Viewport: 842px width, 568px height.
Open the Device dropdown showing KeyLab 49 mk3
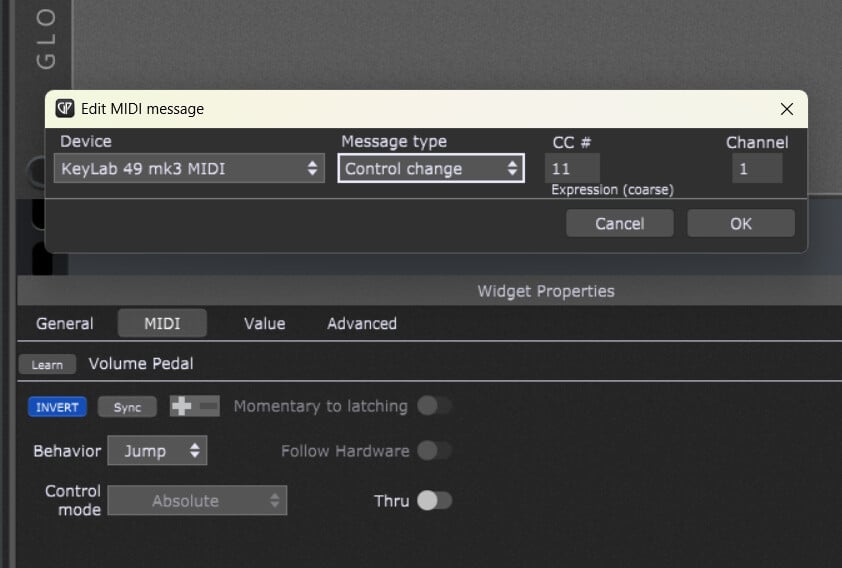coord(189,169)
